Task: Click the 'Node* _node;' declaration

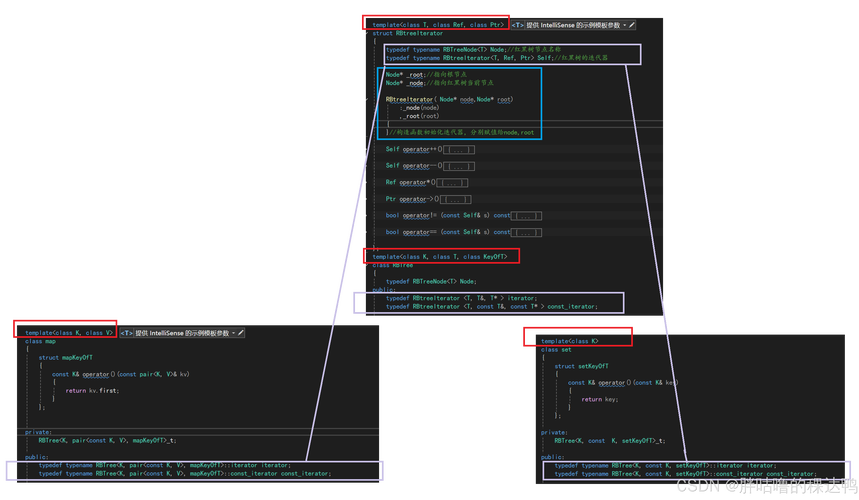Action: pos(405,83)
